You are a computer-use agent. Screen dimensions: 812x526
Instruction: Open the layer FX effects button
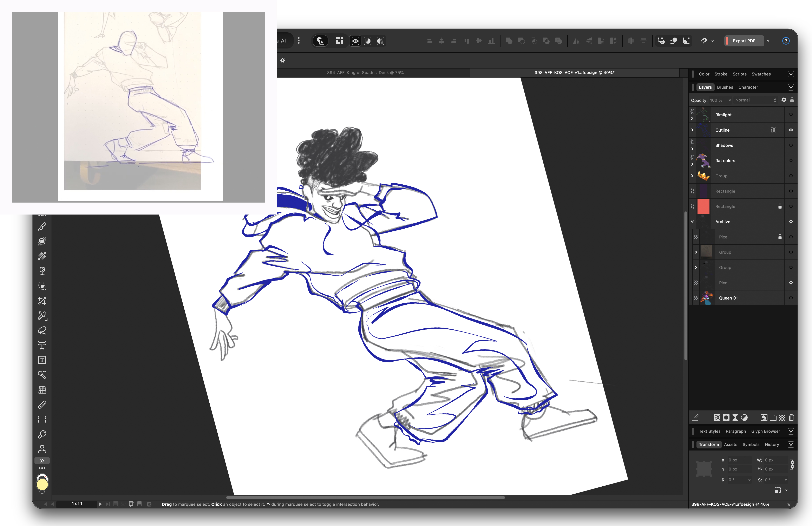click(717, 417)
